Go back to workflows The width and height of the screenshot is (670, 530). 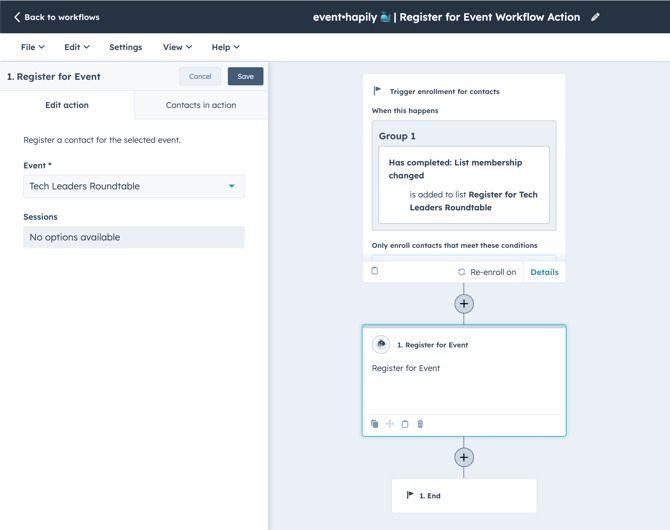coord(56,17)
